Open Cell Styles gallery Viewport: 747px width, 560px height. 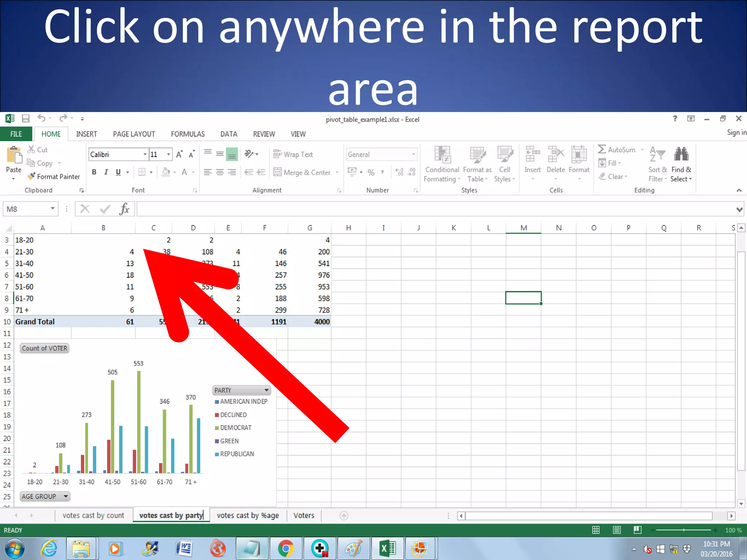click(505, 164)
